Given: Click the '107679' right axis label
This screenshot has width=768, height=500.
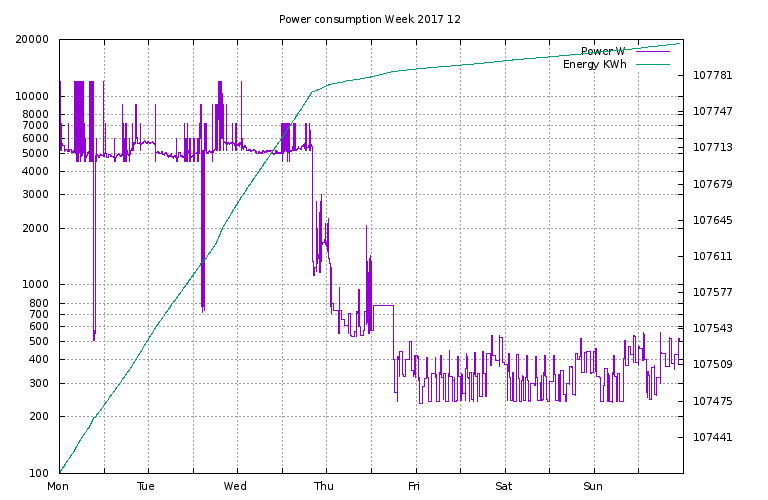Looking at the screenshot, I should (x=713, y=184).
